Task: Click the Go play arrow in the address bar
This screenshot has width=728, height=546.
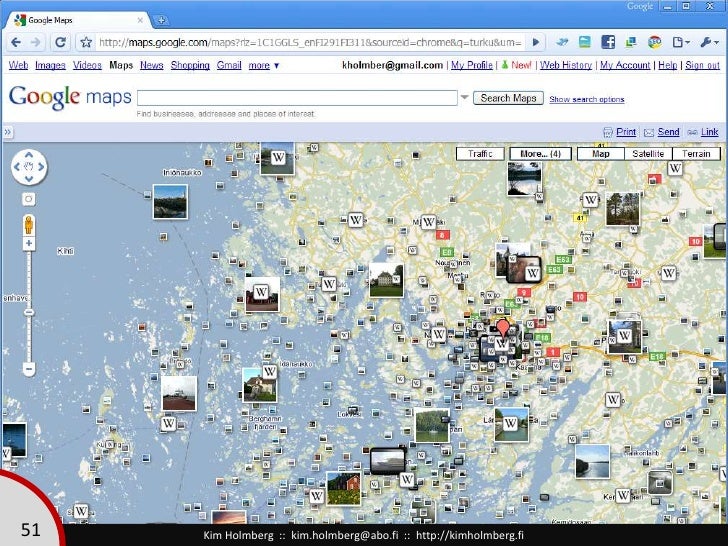Action: coord(536,42)
